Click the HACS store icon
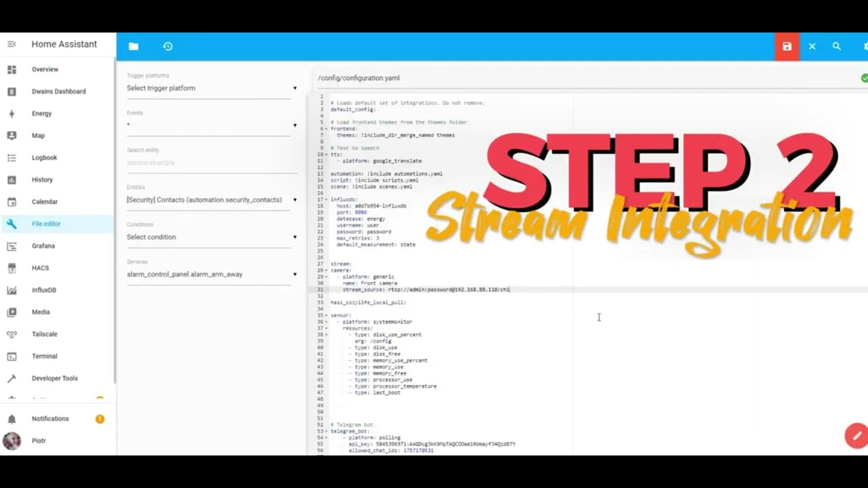The width and height of the screenshot is (868, 488). tap(12, 268)
